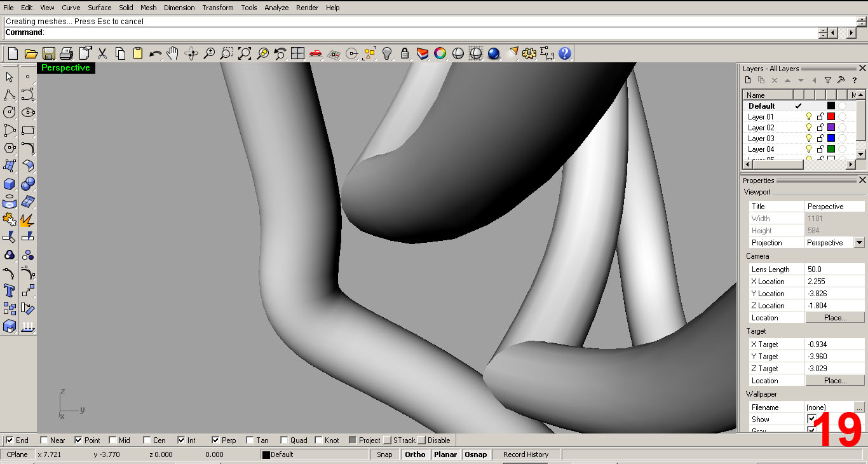
Task: Click the Filter funnel icon in Layers panel
Action: pyautogui.click(x=827, y=80)
